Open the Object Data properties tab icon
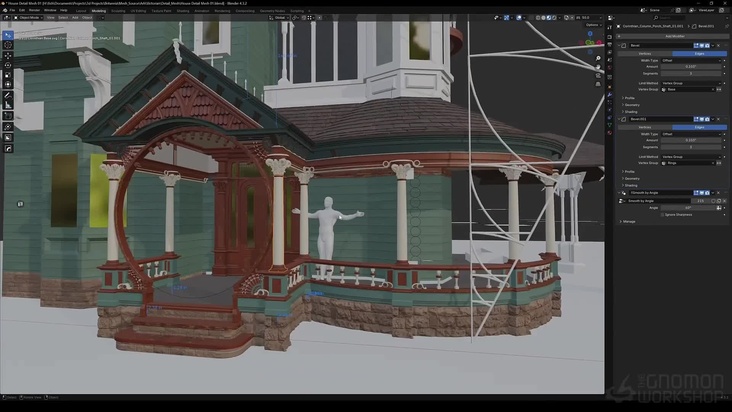 (610, 125)
